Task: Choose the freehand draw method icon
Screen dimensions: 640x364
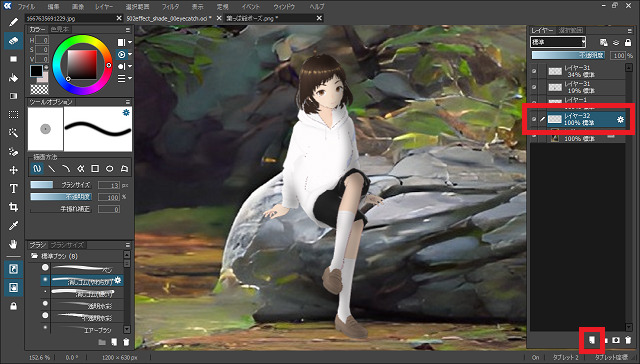Action: coord(37,169)
